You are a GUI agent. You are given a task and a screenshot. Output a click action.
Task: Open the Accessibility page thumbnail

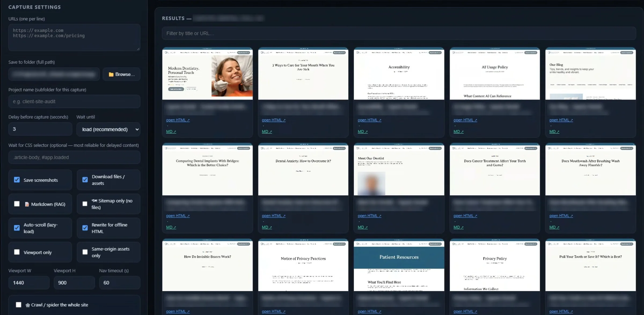click(399, 74)
